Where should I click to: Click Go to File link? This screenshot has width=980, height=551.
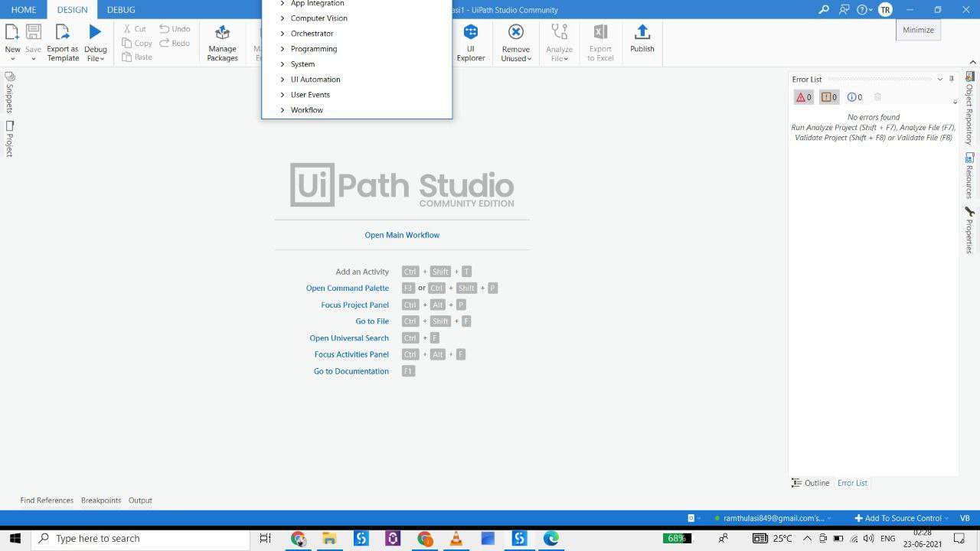click(372, 321)
